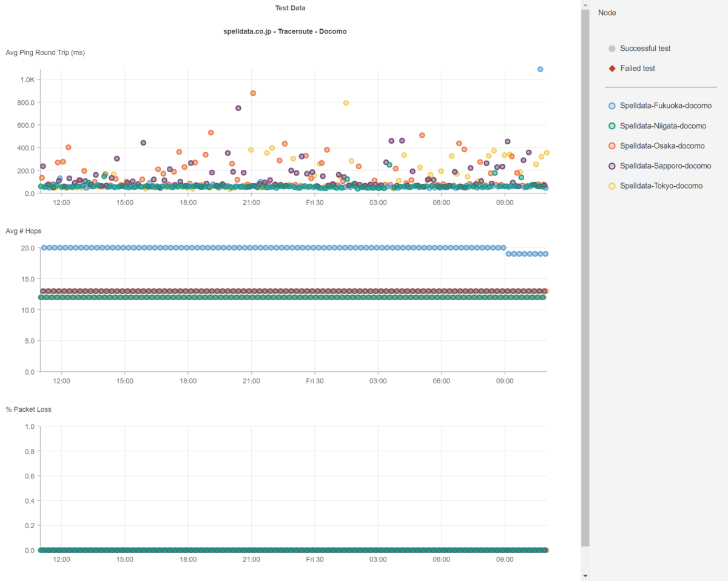This screenshot has height=581, width=728.
Task: Click the purple point near 750 ms
Action: [x=238, y=108]
